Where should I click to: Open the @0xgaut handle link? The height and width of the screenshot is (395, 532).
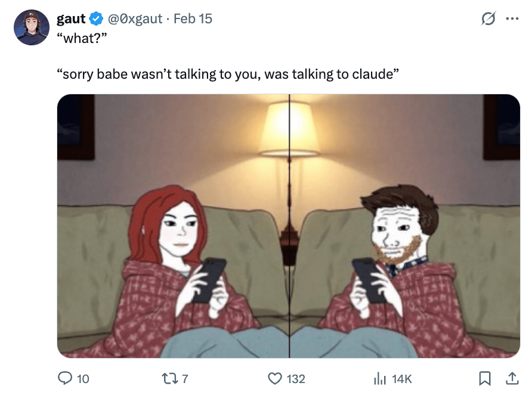coord(135,18)
